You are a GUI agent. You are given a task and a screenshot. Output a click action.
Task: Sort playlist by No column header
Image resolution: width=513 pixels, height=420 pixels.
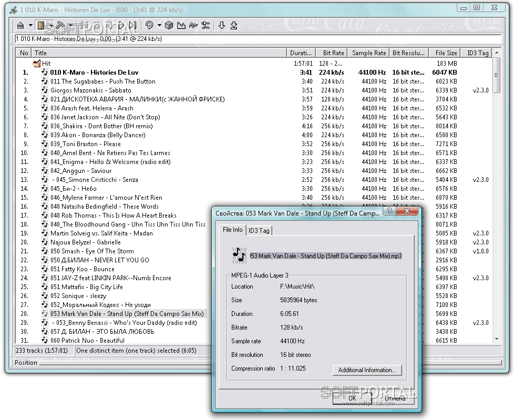[x=24, y=53]
